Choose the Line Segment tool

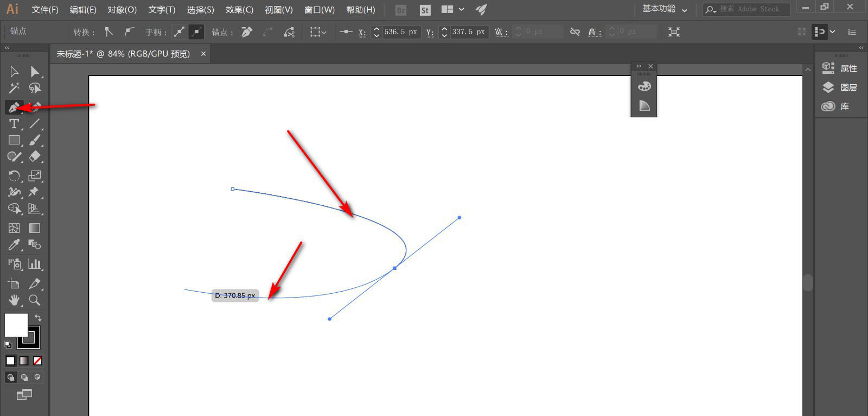tap(35, 124)
